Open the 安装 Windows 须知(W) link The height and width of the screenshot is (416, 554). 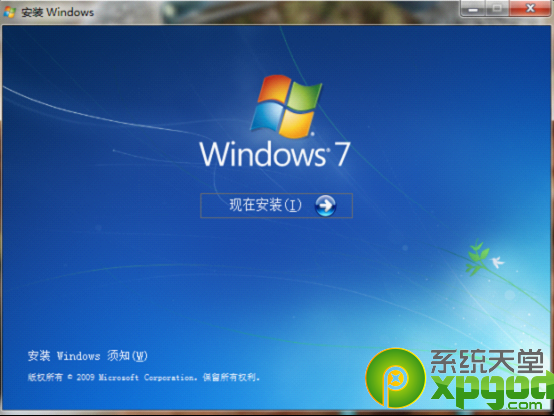tap(88, 356)
